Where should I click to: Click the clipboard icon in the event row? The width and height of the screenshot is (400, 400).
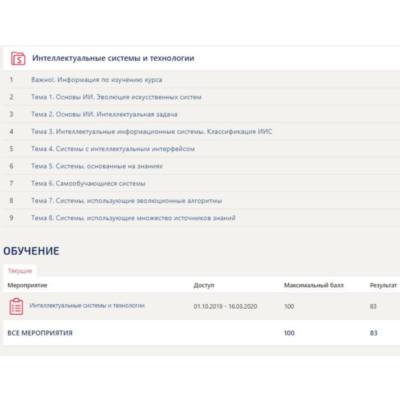(16, 306)
